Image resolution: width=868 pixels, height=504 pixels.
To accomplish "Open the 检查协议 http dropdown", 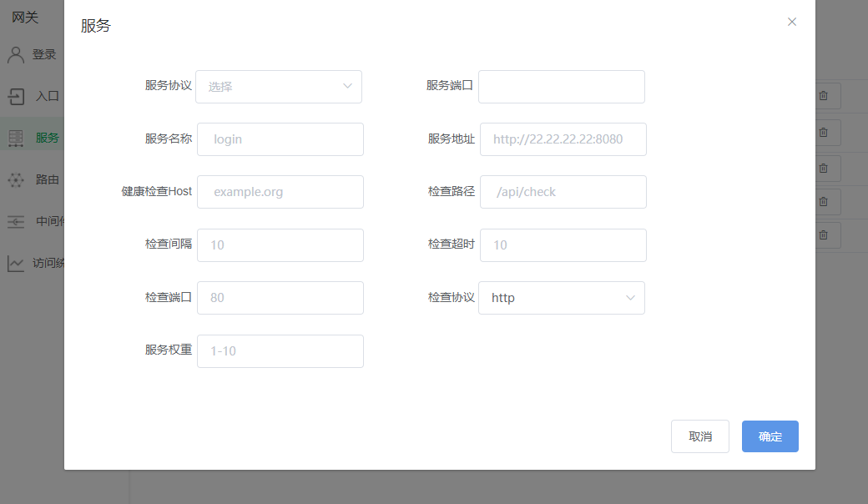I will click(x=562, y=297).
